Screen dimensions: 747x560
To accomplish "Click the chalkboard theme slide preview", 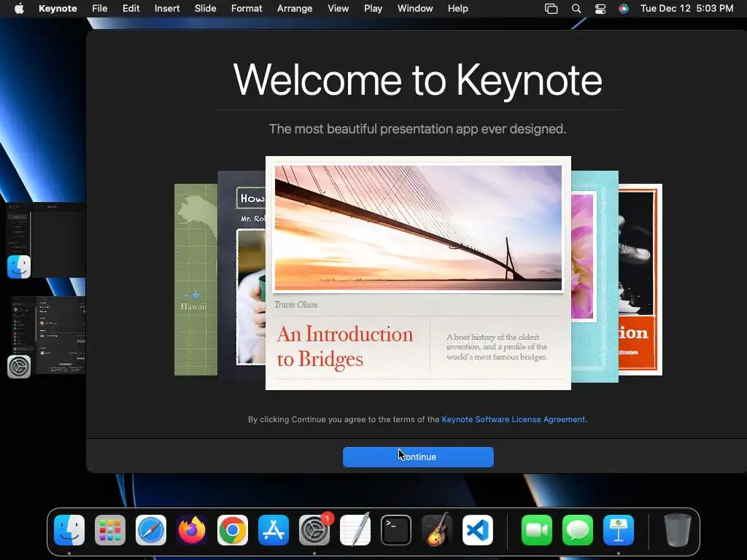I will [x=241, y=276].
